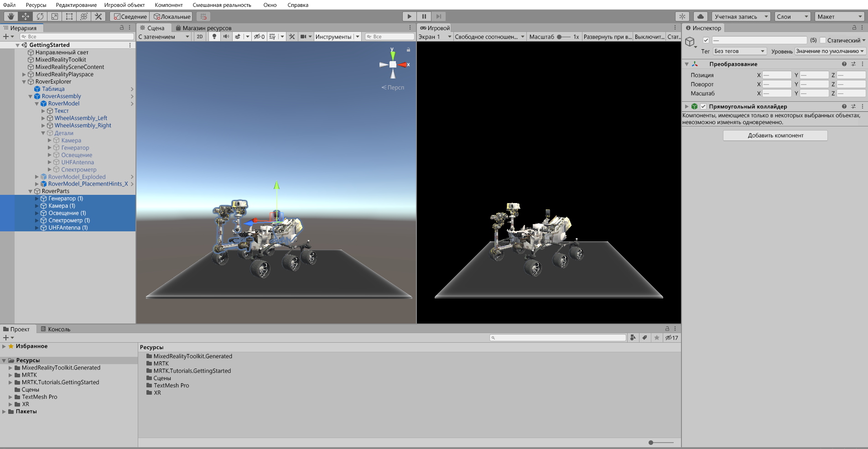Expand the Прямоугольный коллайдер component

click(686, 106)
